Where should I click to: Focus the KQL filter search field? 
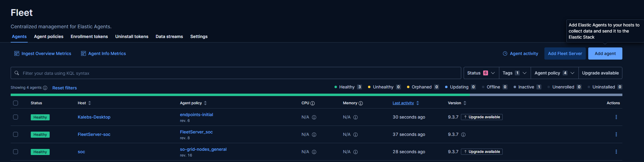point(236,73)
